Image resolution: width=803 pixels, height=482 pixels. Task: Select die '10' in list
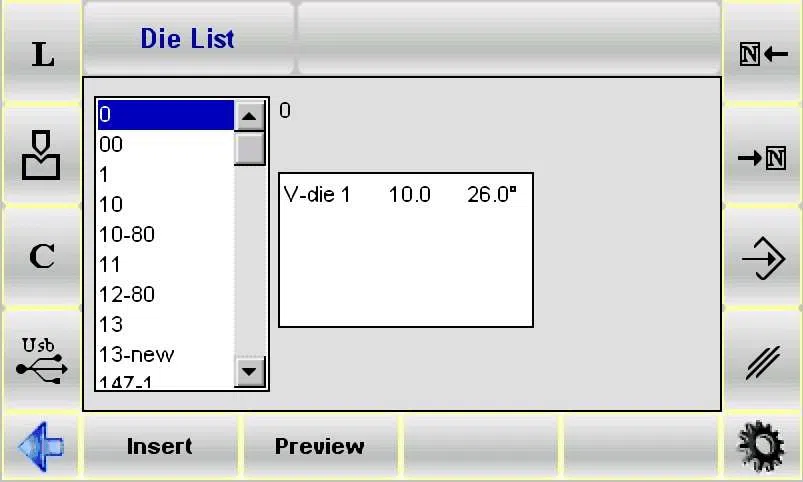165,204
